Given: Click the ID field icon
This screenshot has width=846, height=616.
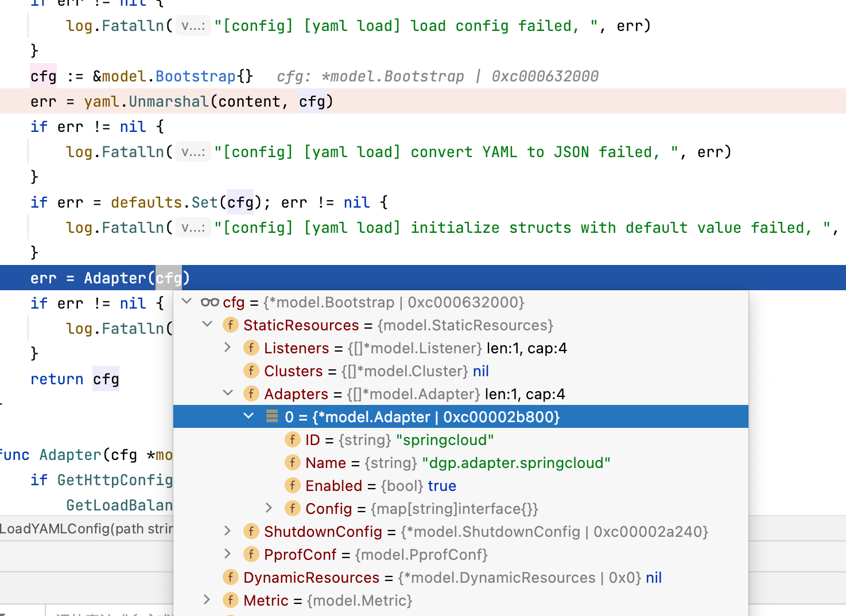Looking at the screenshot, I should tap(293, 440).
